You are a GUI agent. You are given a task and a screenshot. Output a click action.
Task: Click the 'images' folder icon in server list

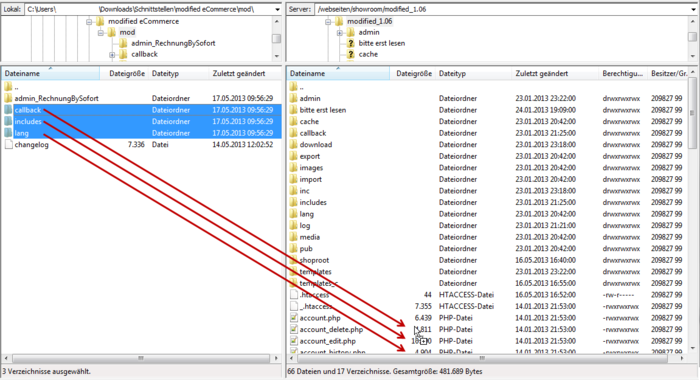click(x=293, y=168)
